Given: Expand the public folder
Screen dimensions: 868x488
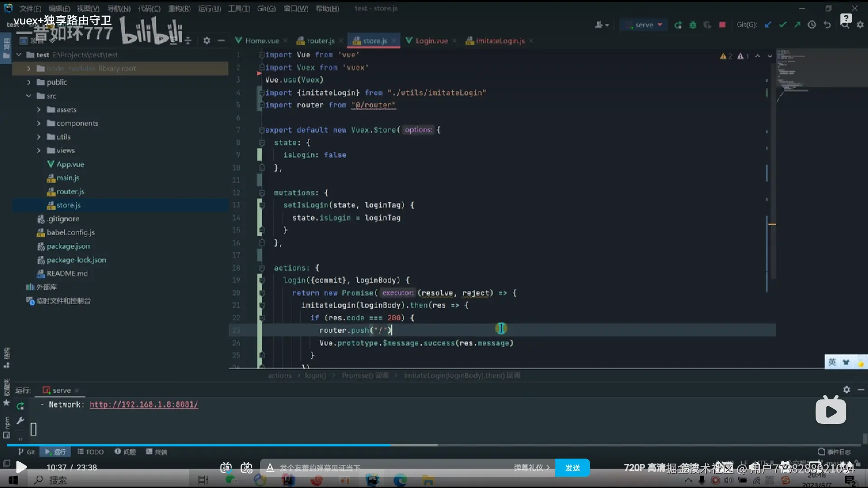Looking at the screenshot, I should click(28, 82).
